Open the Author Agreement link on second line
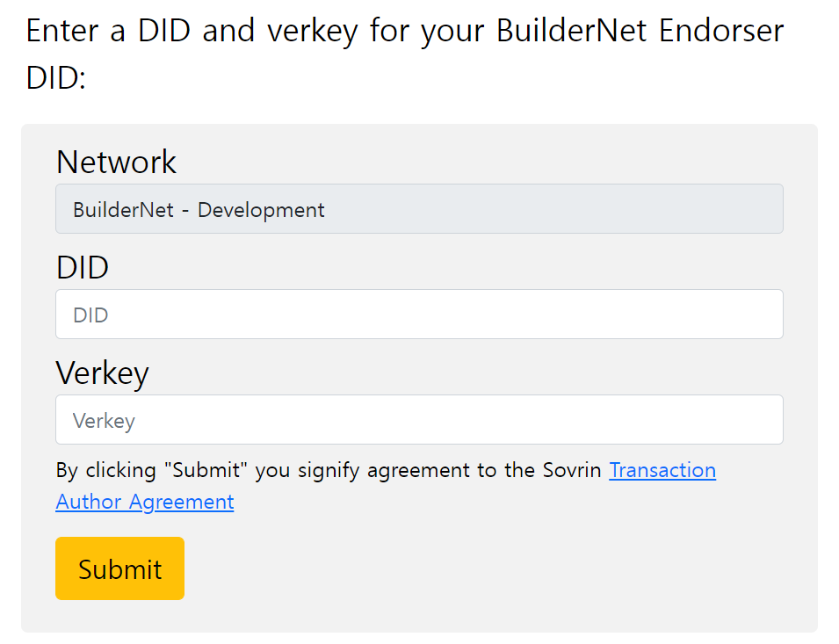 point(144,502)
